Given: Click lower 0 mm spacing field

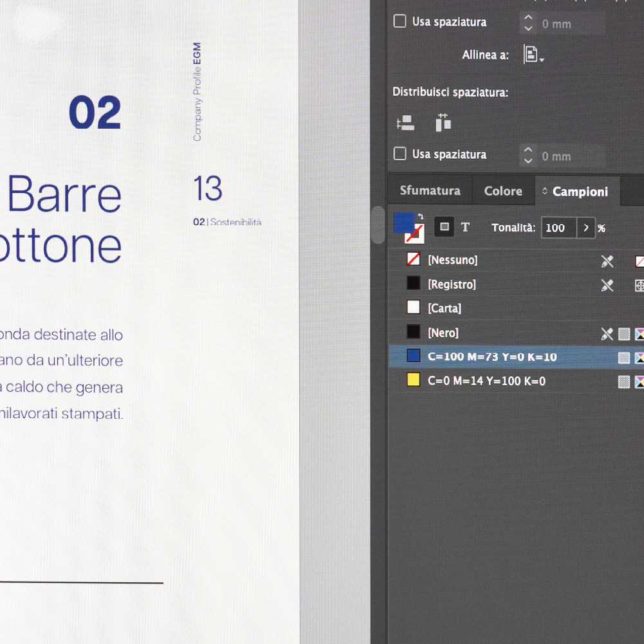Looking at the screenshot, I should [571, 156].
